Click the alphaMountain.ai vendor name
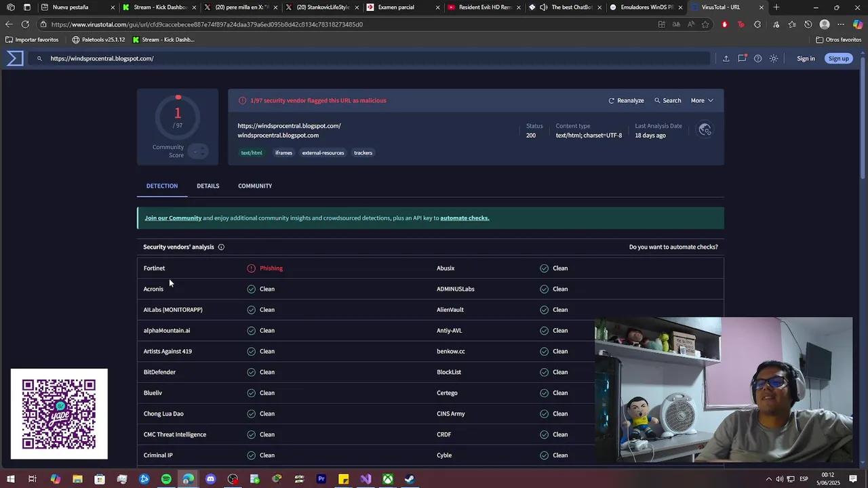 click(167, 331)
